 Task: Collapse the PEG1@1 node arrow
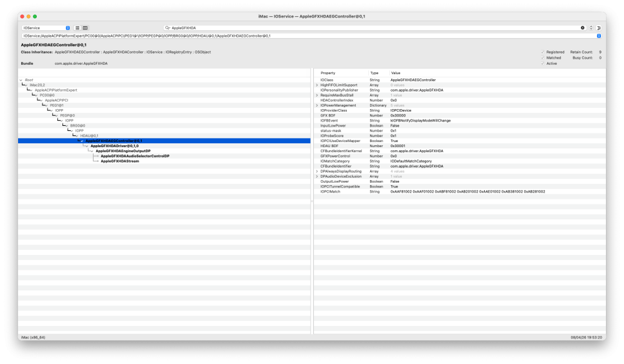click(x=47, y=105)
